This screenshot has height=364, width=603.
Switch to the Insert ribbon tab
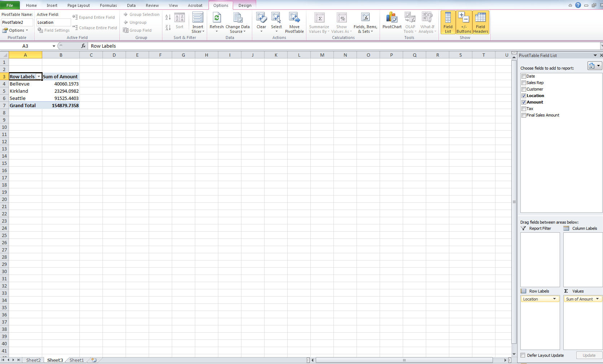52,5
